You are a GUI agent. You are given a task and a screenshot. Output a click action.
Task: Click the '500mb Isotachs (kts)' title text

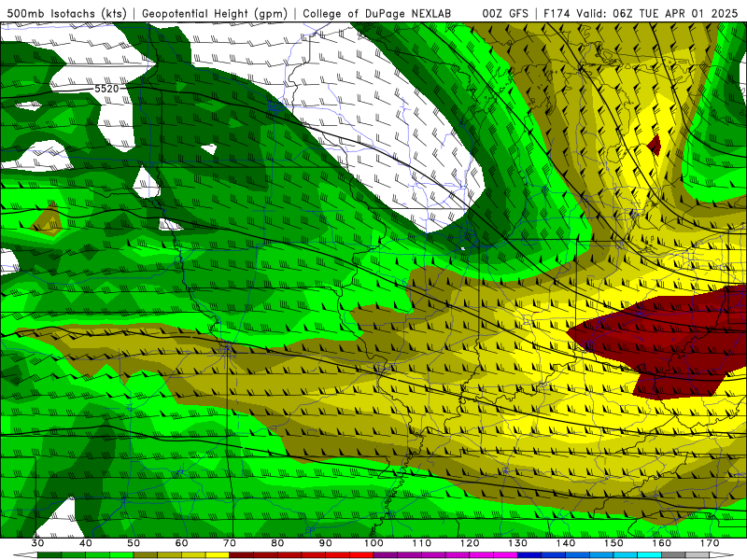tap(66, 14)
